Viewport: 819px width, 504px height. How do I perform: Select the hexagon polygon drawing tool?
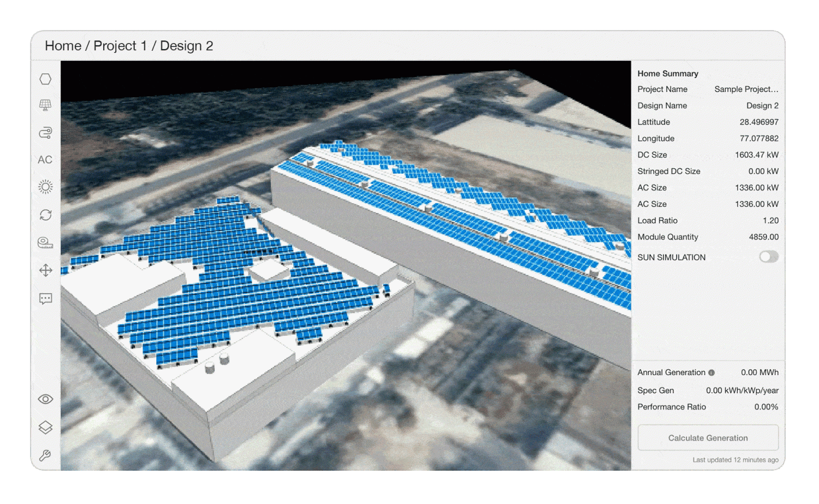(45, 79)
